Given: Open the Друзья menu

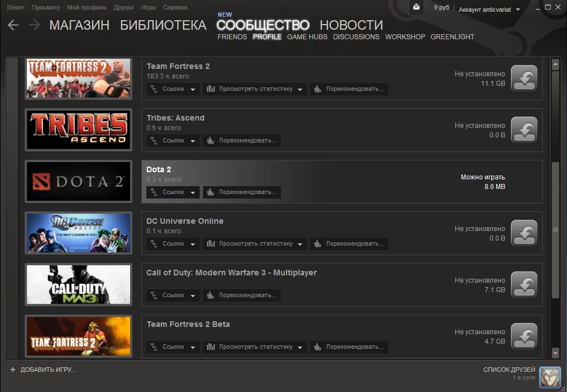Looking at the screenshot, I should pyautogui.click(x=124, y=7).
